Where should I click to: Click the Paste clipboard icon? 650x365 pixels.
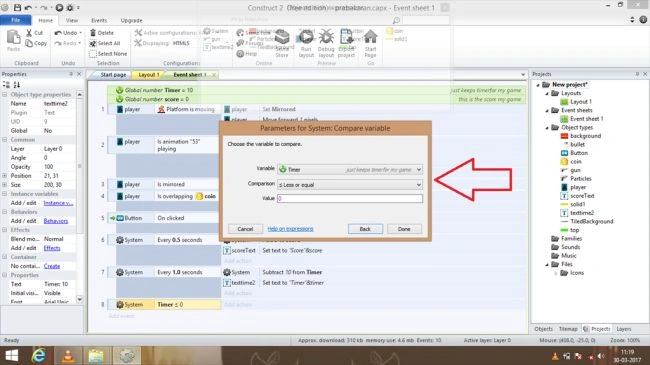14,37
